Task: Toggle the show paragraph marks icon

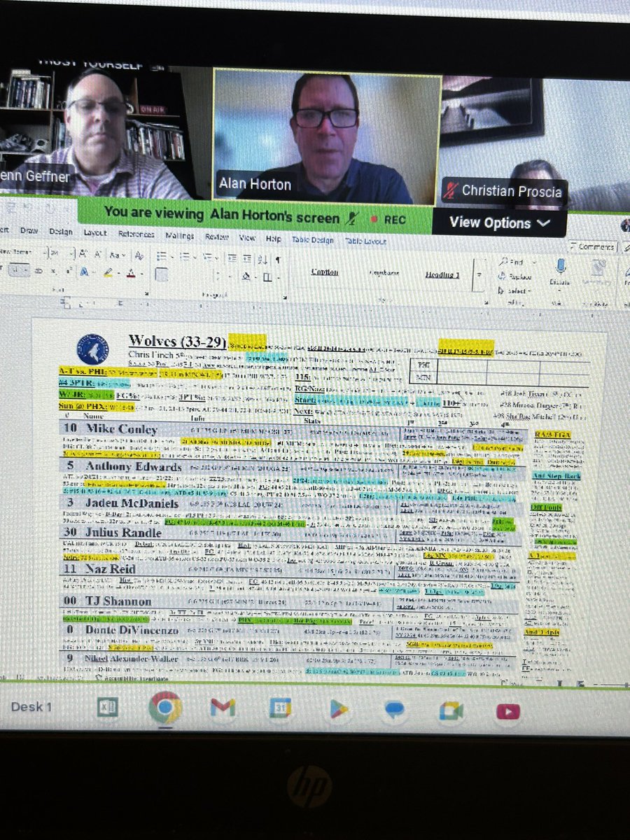Action: click(x=278, y=260)
